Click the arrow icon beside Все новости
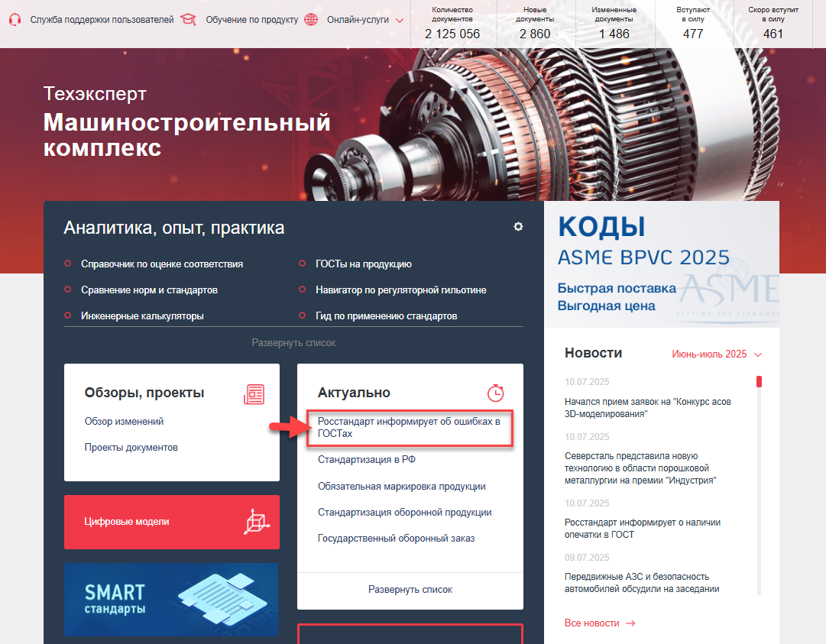The image size is (826, 644). 630,623
